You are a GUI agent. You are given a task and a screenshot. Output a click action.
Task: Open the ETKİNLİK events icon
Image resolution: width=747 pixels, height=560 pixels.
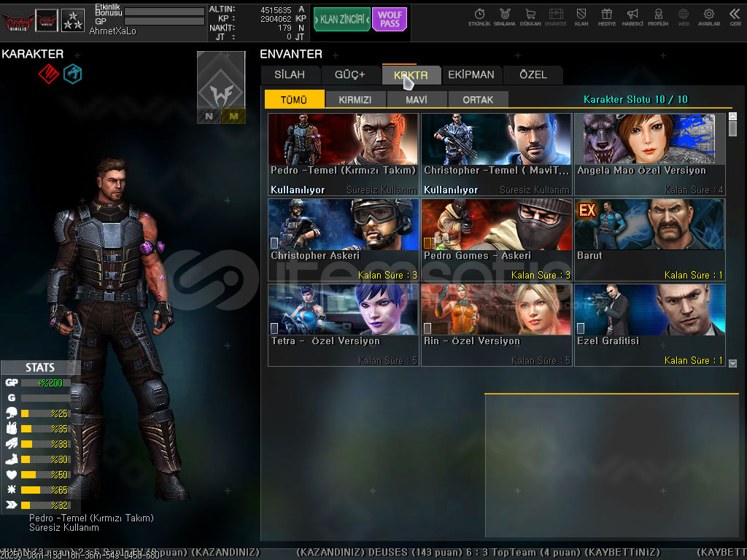click(479, 17)
